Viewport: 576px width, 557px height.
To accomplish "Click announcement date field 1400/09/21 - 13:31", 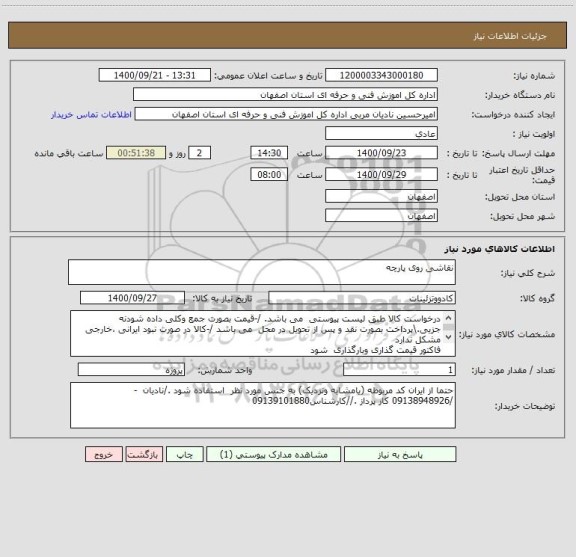I will tap(155, 75).
